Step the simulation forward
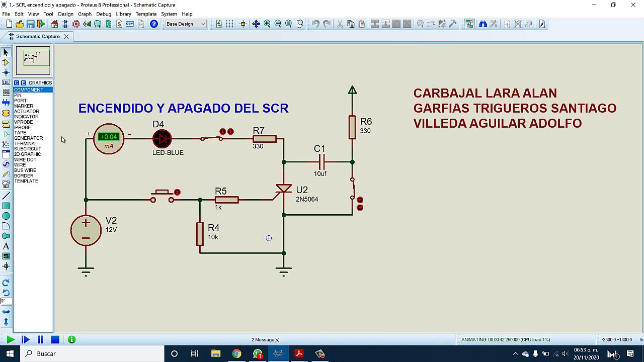 tap(25, 340)
